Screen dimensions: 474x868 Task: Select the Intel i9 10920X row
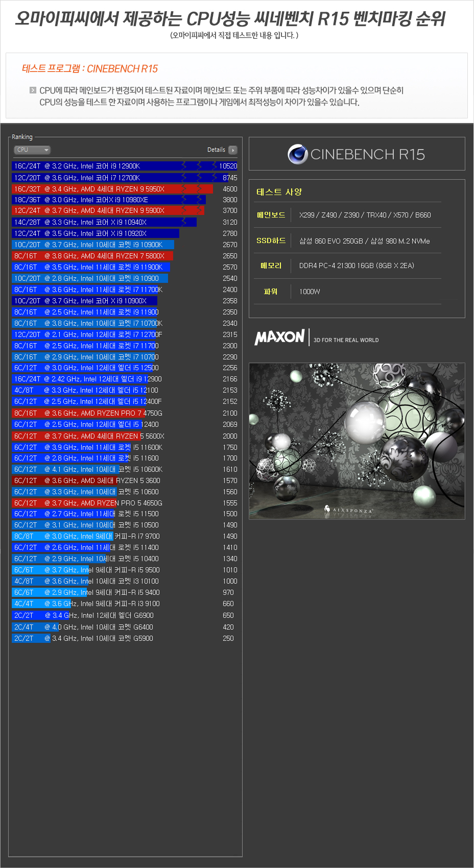[125, 233]
